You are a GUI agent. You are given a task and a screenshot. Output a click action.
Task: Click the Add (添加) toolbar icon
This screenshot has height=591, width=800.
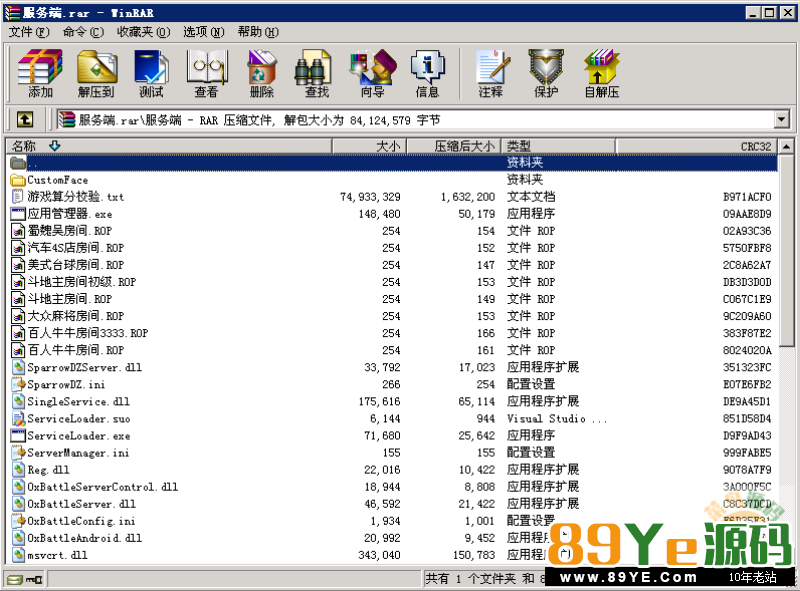point(40,73)
